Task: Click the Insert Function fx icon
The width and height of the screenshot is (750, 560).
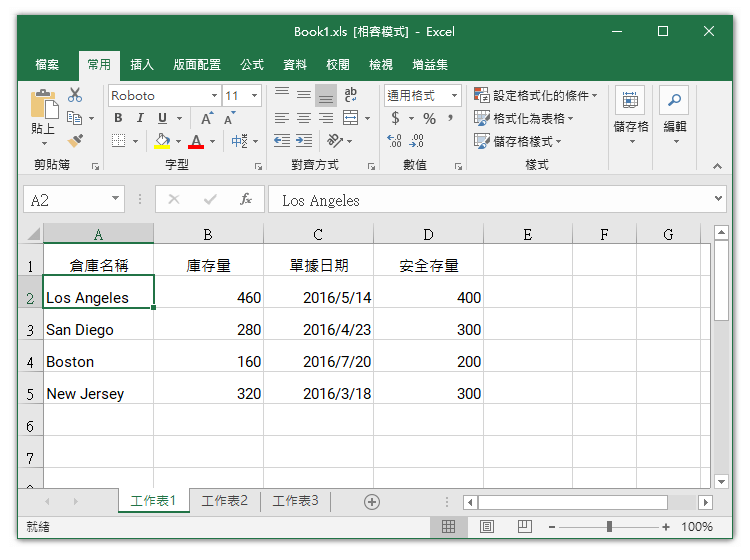Action: [x=246, y=199]
